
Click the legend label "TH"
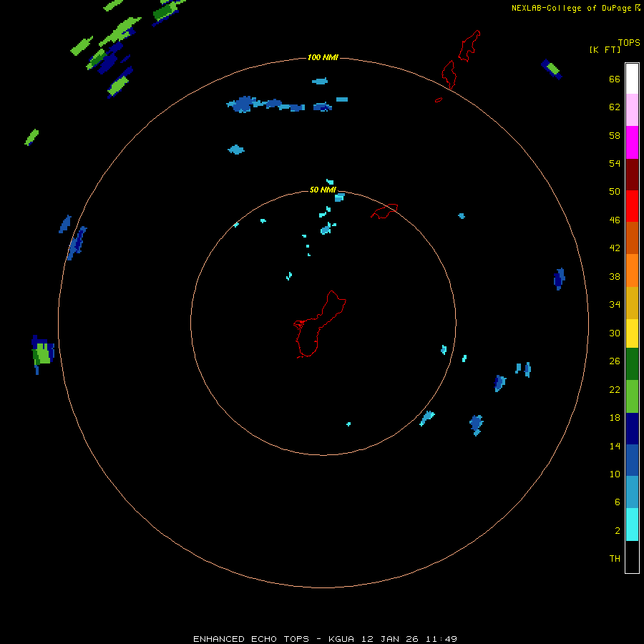615,559
